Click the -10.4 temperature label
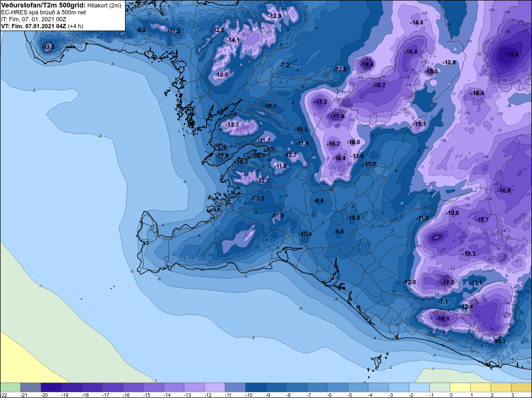The width and height of the screenshot is (532, 398). (x=305, y=234)
